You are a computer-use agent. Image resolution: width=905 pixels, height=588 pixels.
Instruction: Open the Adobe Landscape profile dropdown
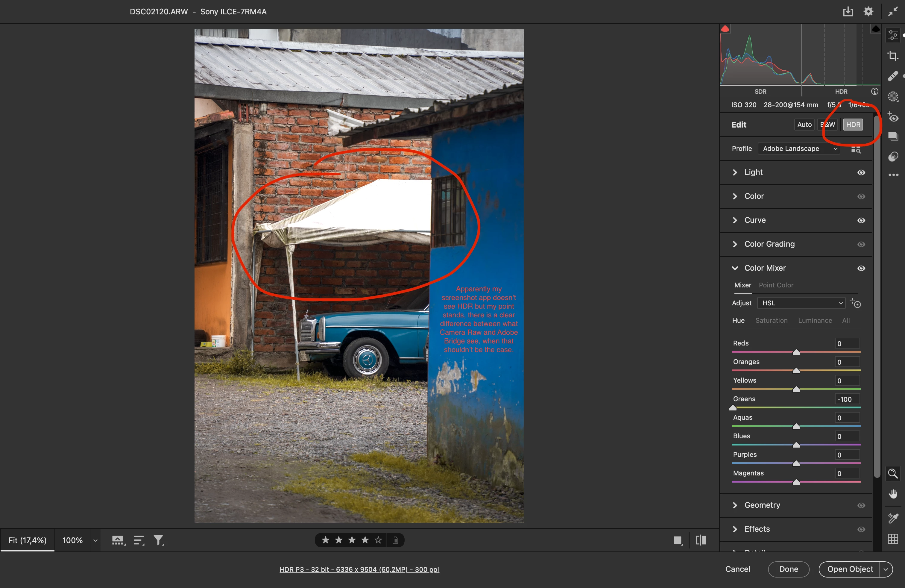799,149
